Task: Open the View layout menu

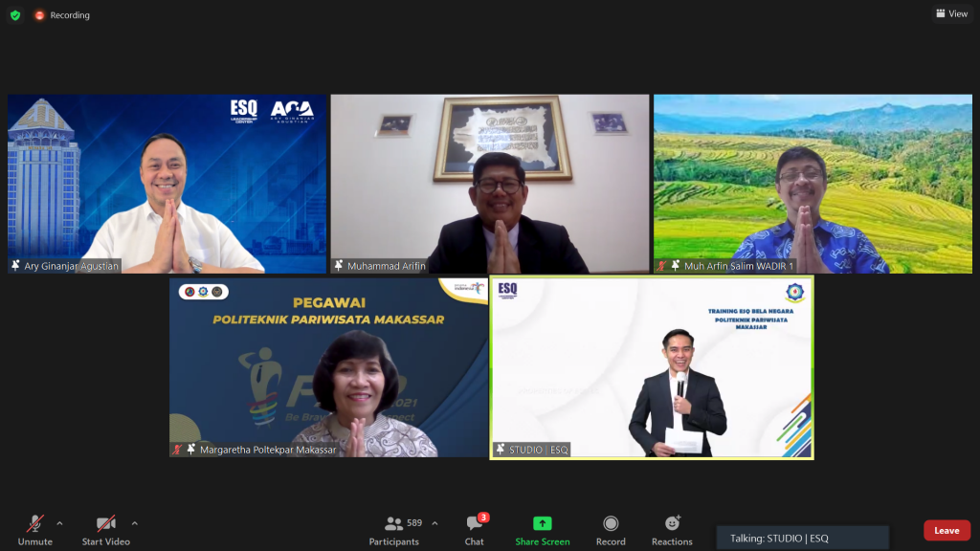Action: 951,13
